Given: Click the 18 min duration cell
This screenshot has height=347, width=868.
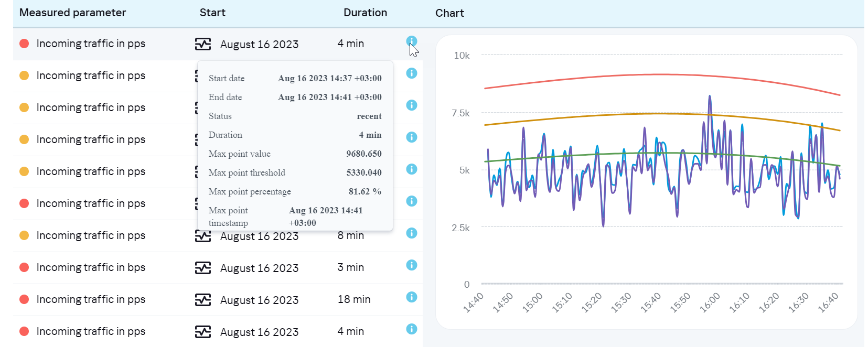Looking at the screenshot, I should 354,299.
